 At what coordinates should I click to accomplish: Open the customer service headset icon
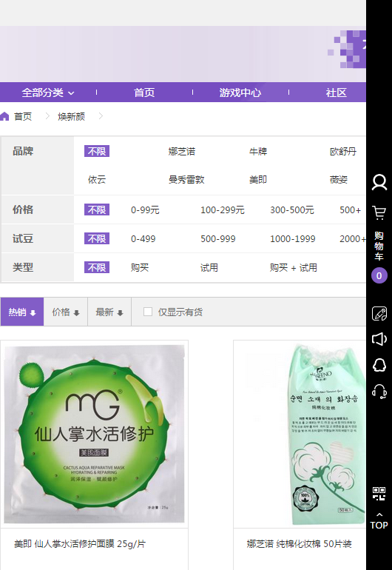point(379,391)
